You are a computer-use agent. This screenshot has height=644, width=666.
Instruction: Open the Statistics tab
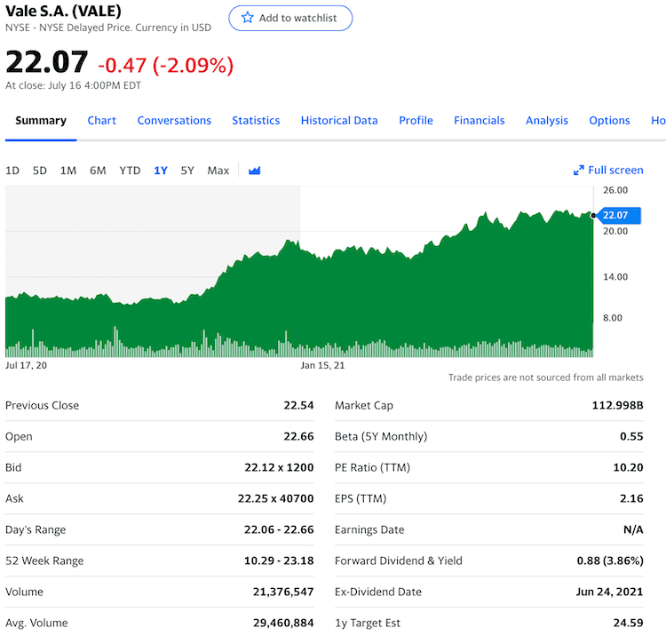click(256, 121)
